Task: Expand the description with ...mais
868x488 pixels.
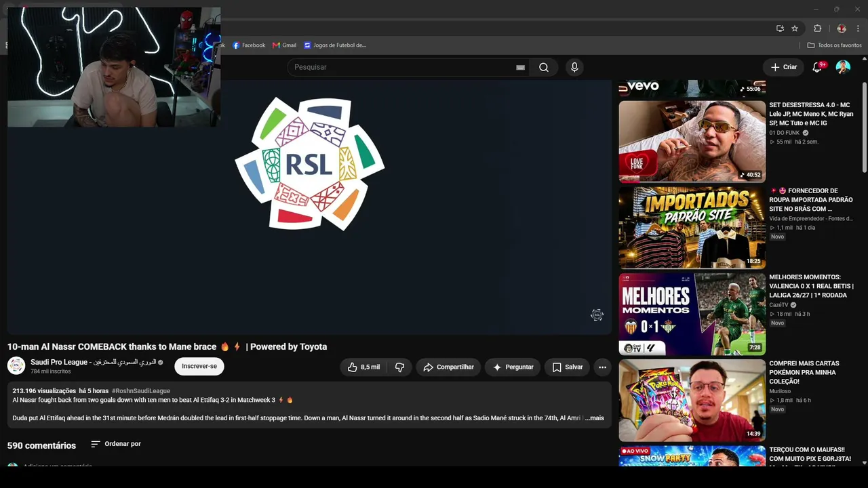Action: [x=594, y=418]
